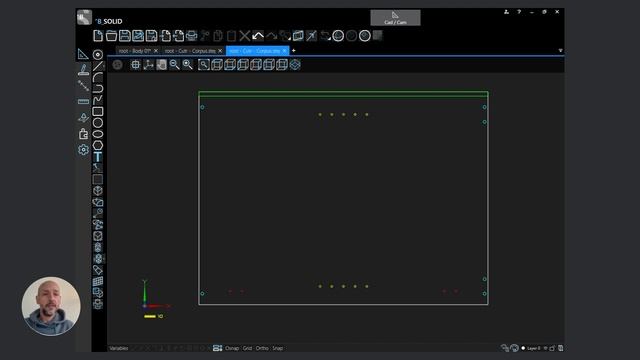Select the Ellipse drawing tool

(98, 134)
